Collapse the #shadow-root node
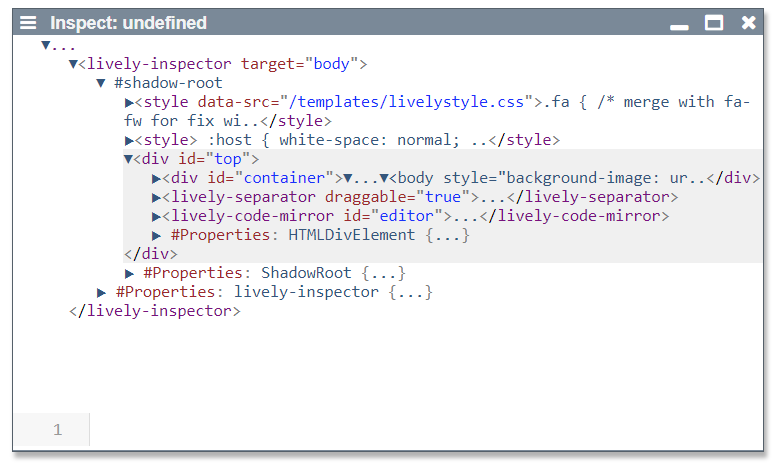This screenshot has width=777, height=468. click(x=101, y=83)
